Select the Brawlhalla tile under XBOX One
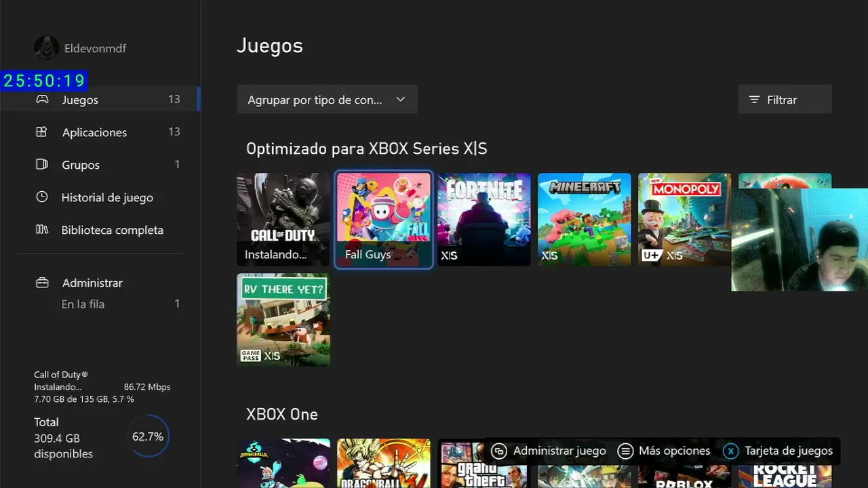Screen dimensions: 868x488 [283, 463]
